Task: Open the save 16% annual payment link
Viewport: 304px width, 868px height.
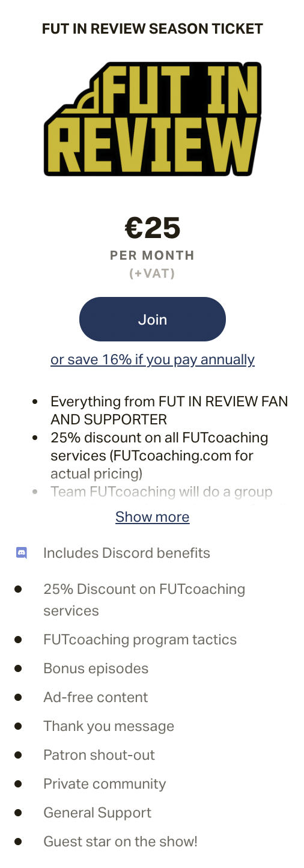Action: point(153,359)
